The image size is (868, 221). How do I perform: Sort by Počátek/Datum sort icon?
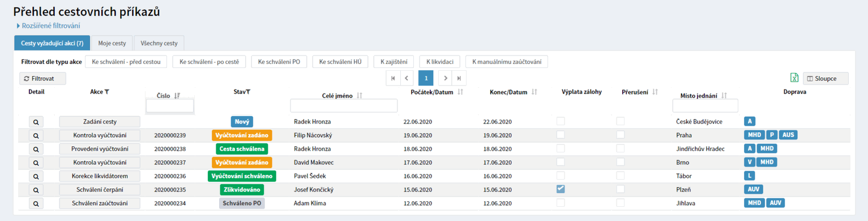point(460,92)
